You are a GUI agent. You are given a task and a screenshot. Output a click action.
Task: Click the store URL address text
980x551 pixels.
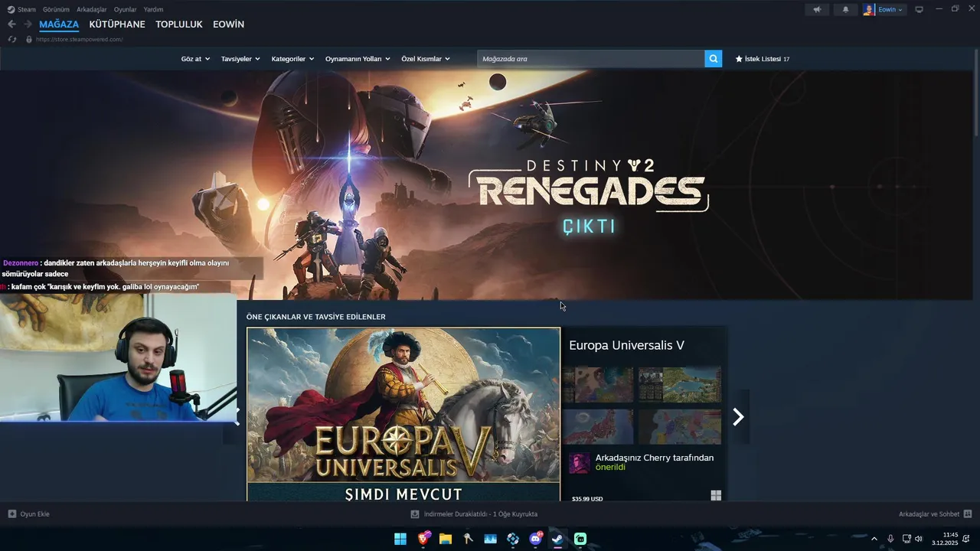79,39
